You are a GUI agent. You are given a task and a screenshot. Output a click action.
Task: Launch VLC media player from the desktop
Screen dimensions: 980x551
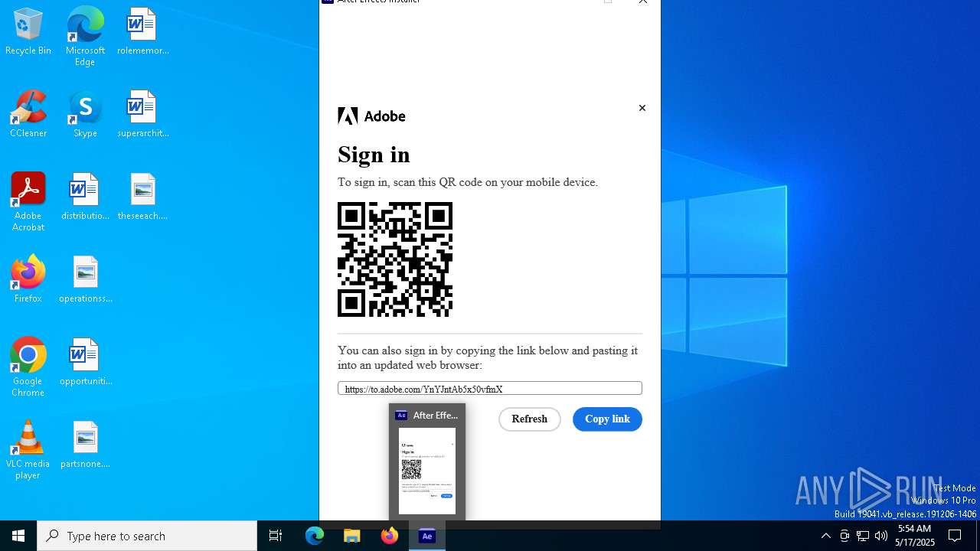pos(28,450)
